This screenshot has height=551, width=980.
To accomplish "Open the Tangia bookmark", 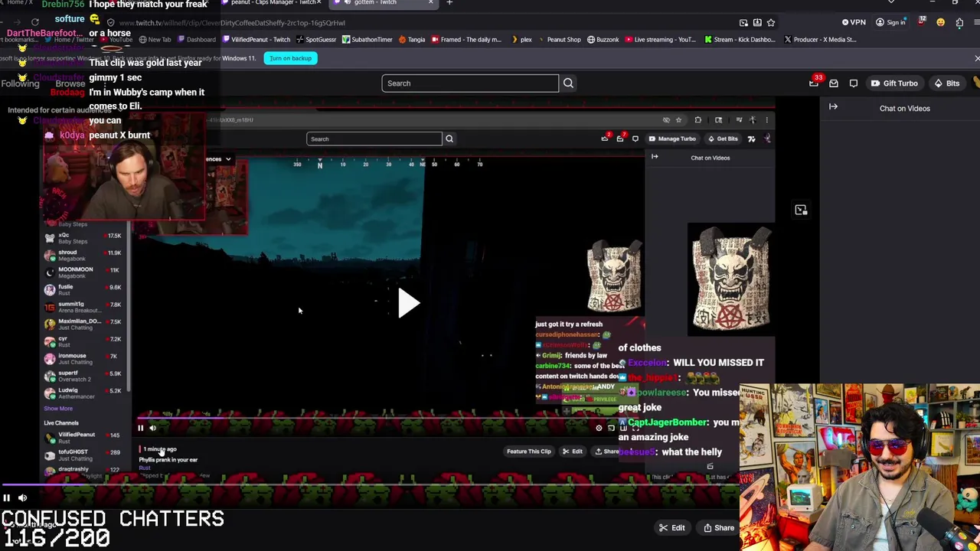I will (x=412, y=40).
